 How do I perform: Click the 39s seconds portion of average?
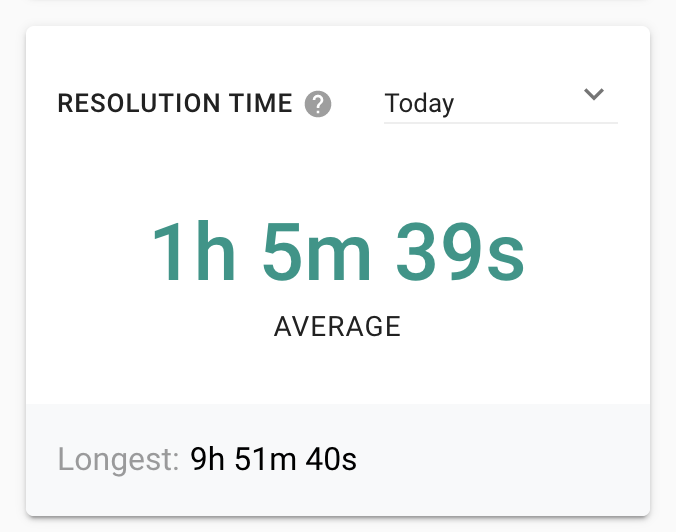tap(460, 252)
